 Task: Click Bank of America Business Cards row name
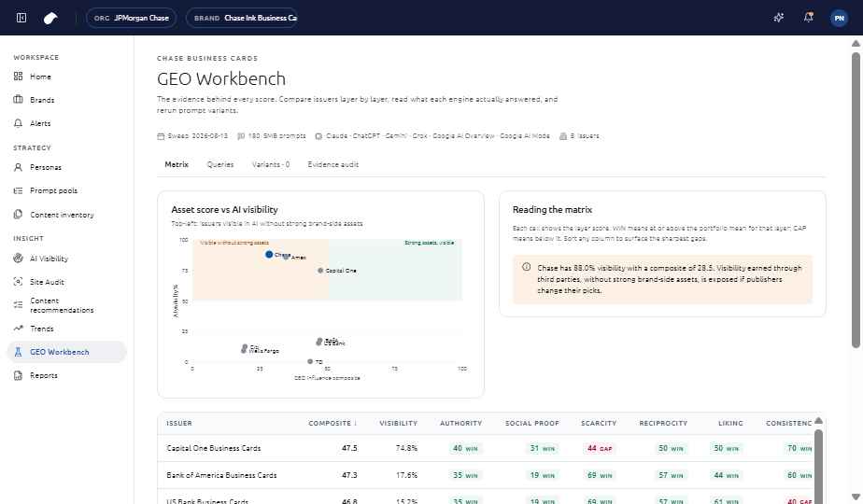pos(221,475)
